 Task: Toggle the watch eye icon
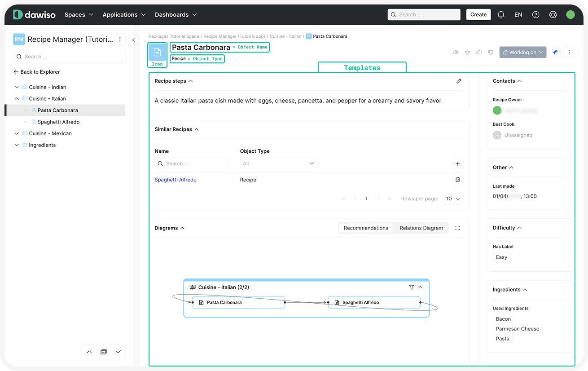tap(456, 53)
